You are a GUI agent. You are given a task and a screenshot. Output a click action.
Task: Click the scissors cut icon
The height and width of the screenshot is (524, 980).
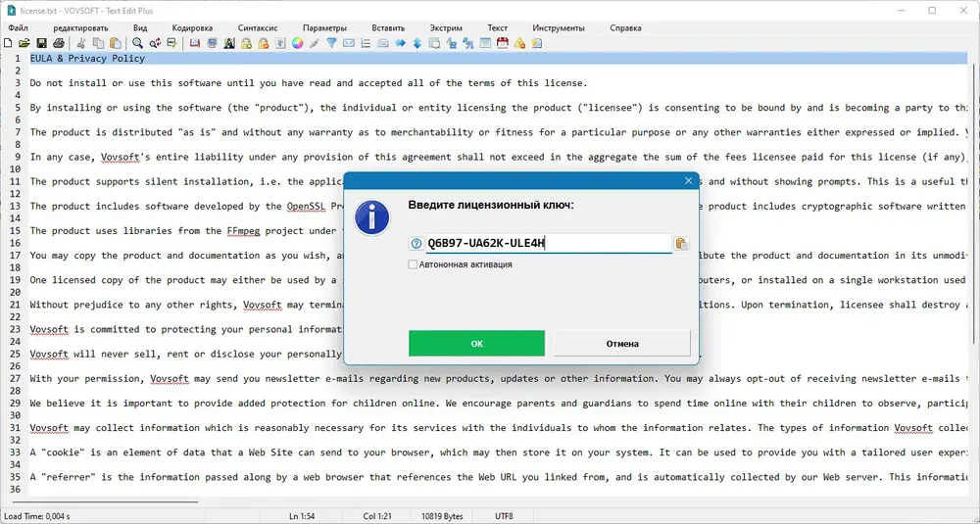[x=81, y=43]
